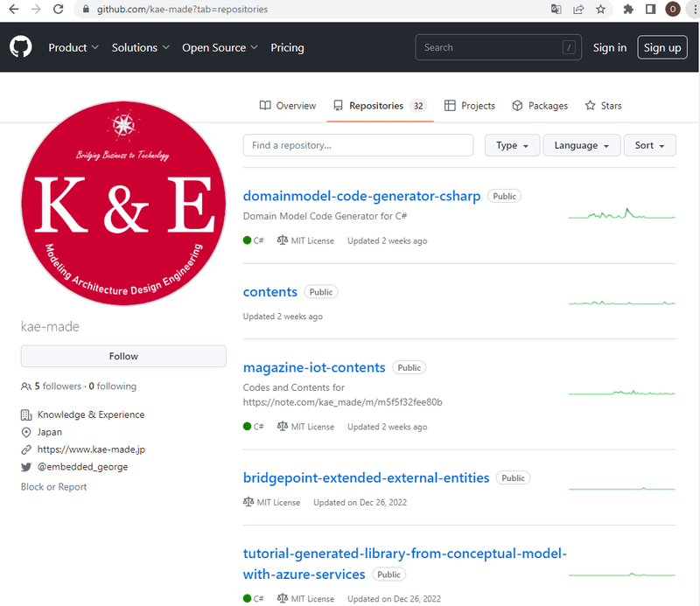This screenshot has width=700, height=606.
Task: Open the browser side panel icon
Action: (x=650, y=10)
